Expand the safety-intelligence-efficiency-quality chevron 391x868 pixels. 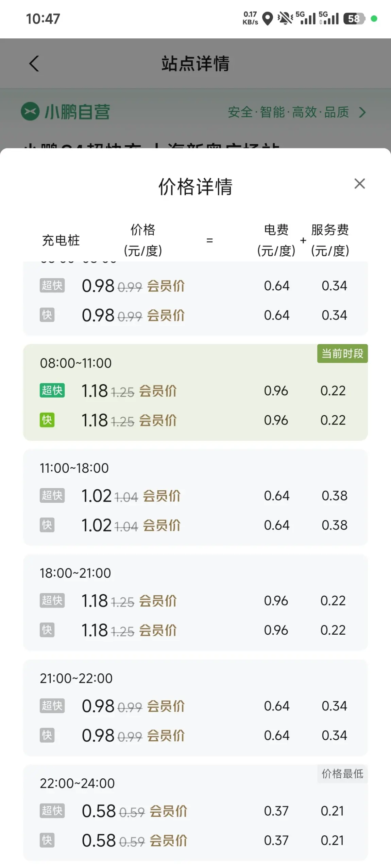(x=362, y=112)
